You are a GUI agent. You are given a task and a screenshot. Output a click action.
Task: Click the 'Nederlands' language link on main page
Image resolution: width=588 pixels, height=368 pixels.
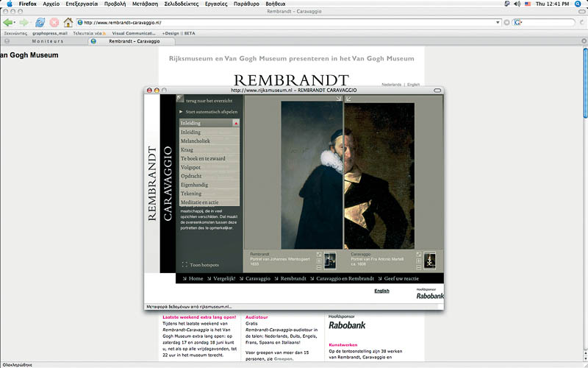pos(392,85)
